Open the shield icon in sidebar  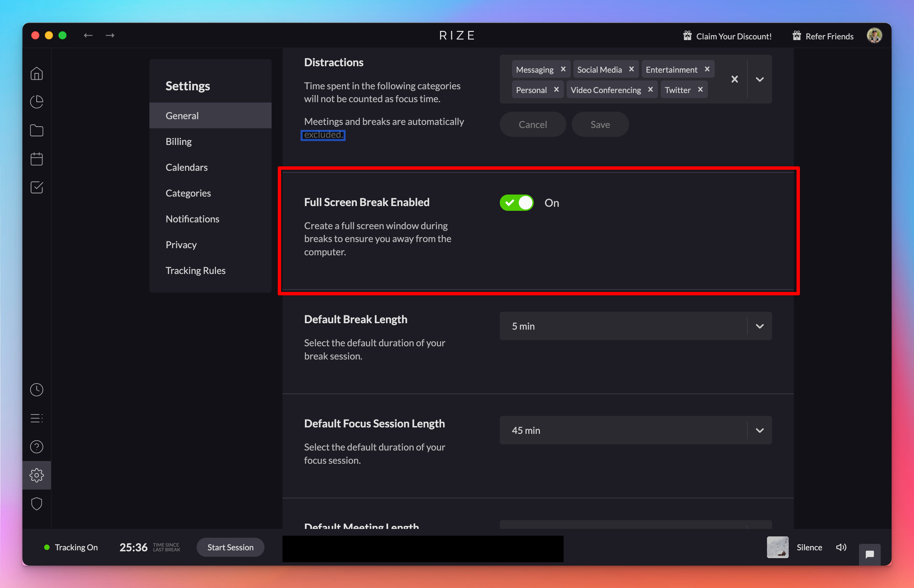tap(37, 504)
